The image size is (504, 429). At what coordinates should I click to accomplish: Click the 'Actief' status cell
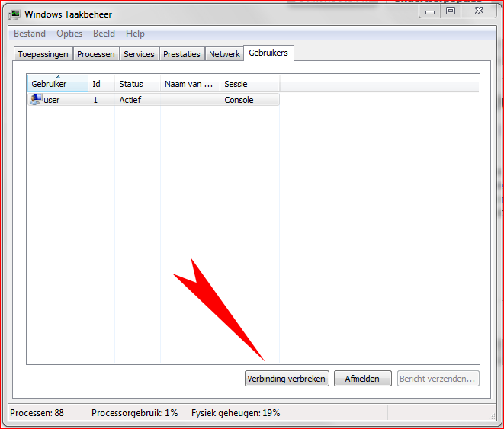coord(130,100)
